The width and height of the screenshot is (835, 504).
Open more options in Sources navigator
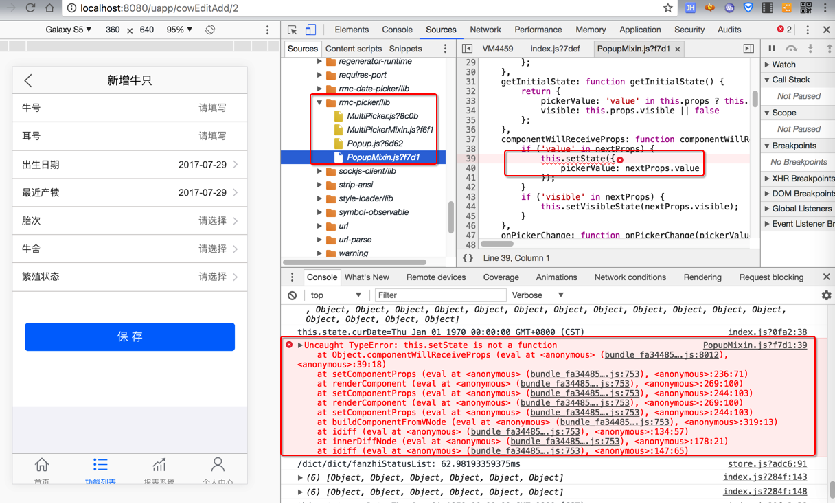click(x=445, y=49)
